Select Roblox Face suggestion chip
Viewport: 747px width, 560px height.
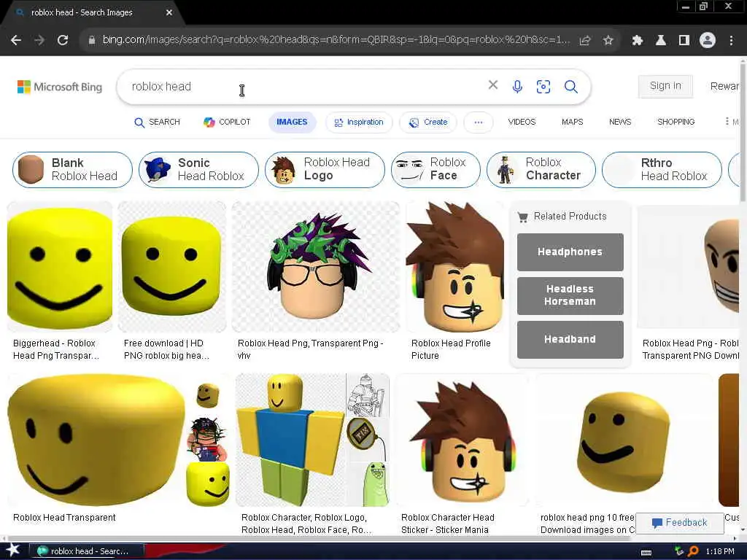tap(436, 170)
